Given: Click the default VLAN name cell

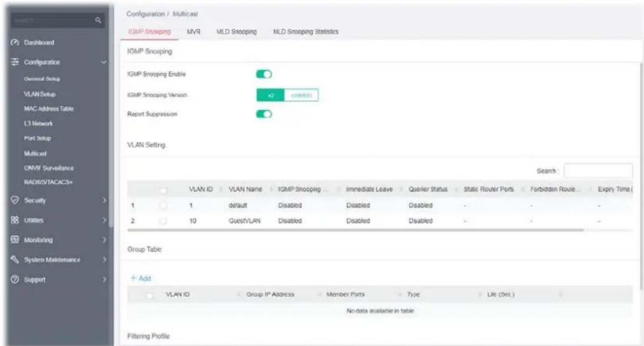Looking at the screenshot, I should [238, 206].
